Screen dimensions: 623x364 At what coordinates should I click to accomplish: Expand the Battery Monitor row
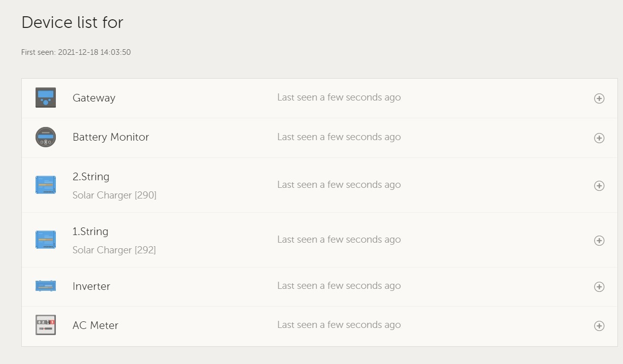[599, 138]
